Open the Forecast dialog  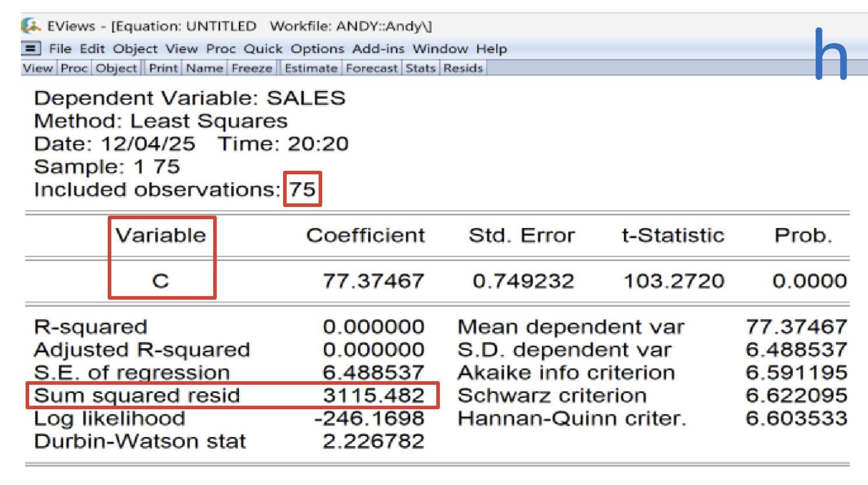click(372, 68)
